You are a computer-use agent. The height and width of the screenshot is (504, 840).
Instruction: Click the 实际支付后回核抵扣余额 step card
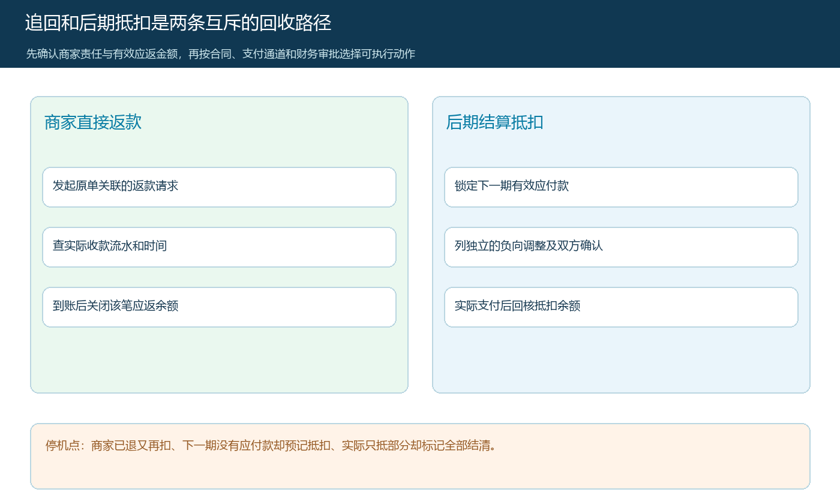[621, 307]
